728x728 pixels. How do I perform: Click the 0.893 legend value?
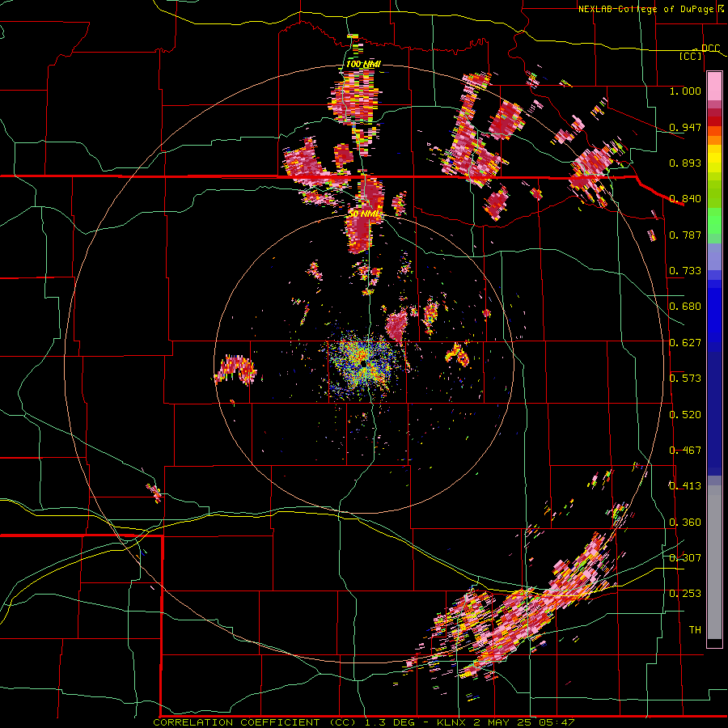click(x=685, y=163)
